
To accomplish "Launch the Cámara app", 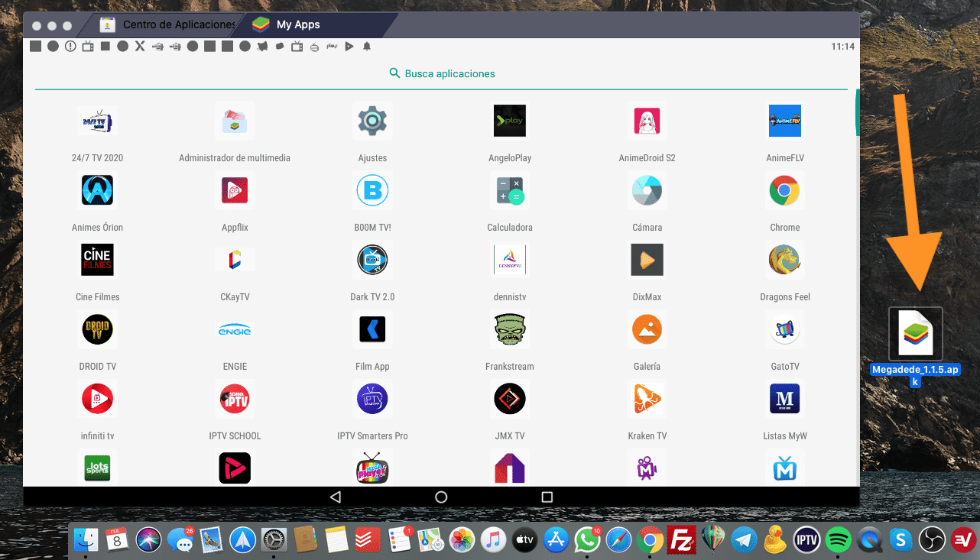I will tap(647, 191).
